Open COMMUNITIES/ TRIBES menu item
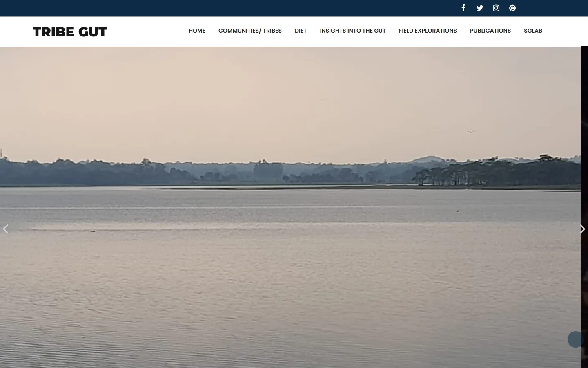Viewport: 588px width, 368px height. coord(250,31)
